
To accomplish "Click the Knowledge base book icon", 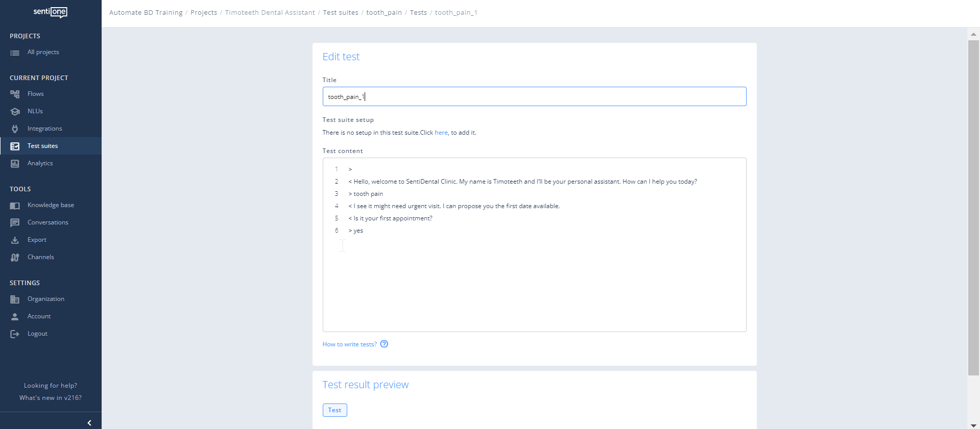I will (15, 206).
